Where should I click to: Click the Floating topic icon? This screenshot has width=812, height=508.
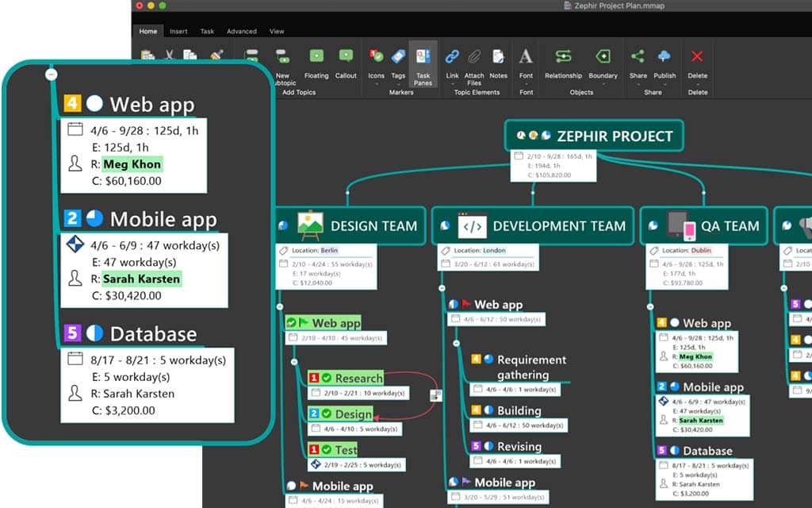316,57
